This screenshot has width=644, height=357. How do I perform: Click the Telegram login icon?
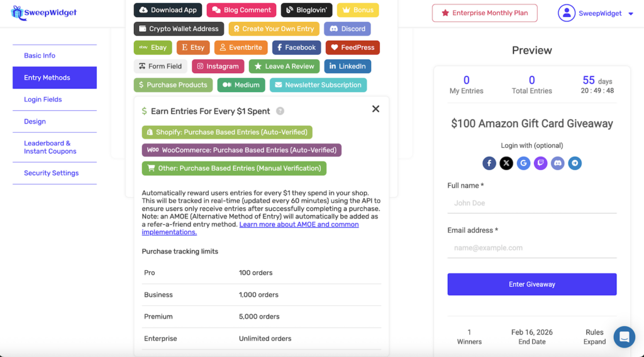[574, 164]
